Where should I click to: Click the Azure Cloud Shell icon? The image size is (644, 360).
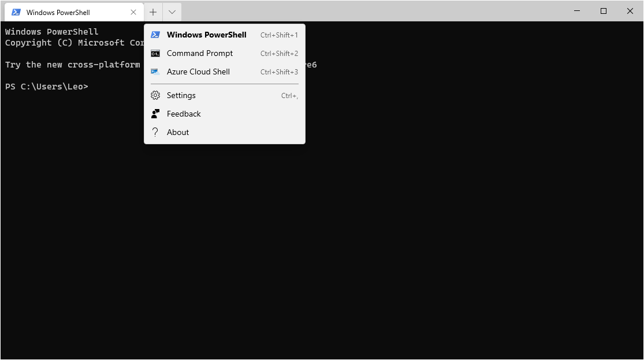point(155,72)
